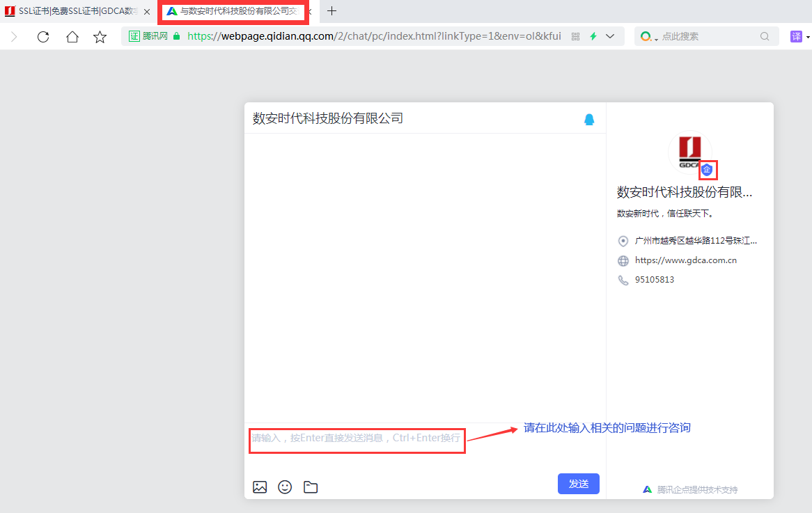Click the blue 企 enterprise verification badge

(x=707, y=170)
